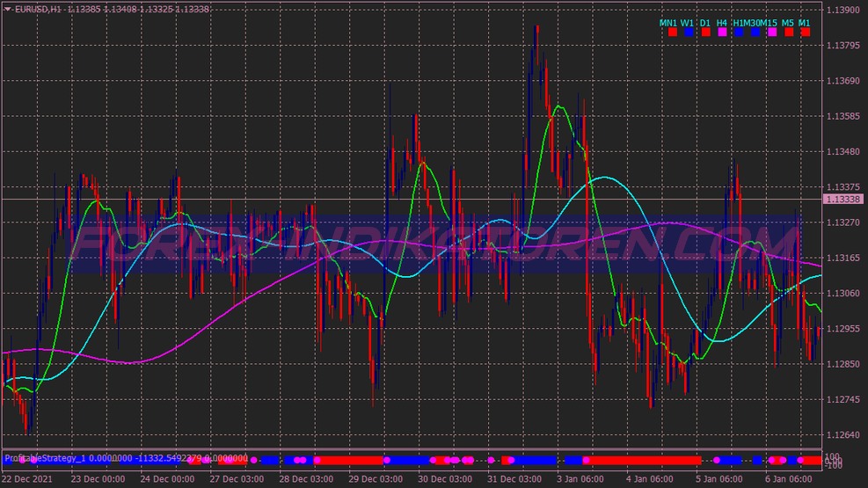Click the EURUSD,H1 symbol title text
868x488 pixels.
38,10
